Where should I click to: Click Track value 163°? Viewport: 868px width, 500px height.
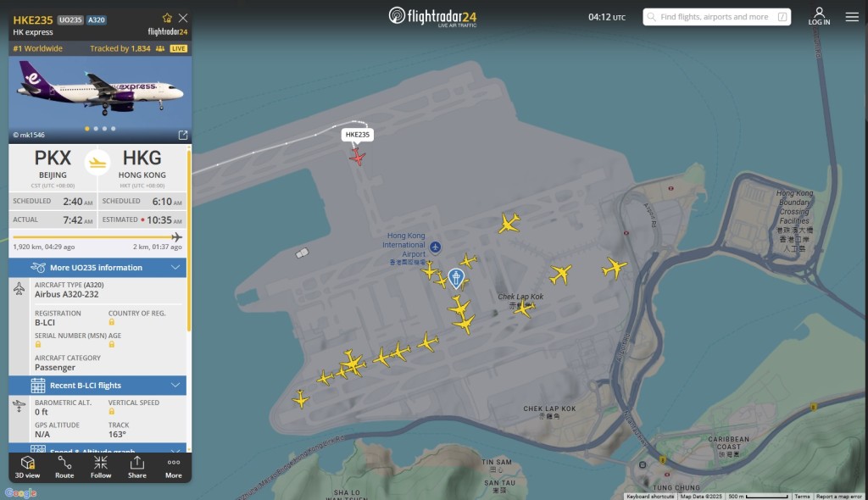click(x=117, y=435)
